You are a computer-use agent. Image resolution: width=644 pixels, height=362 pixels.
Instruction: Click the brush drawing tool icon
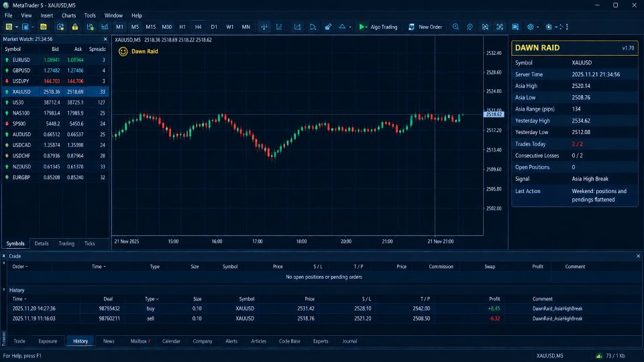point(328,27)
